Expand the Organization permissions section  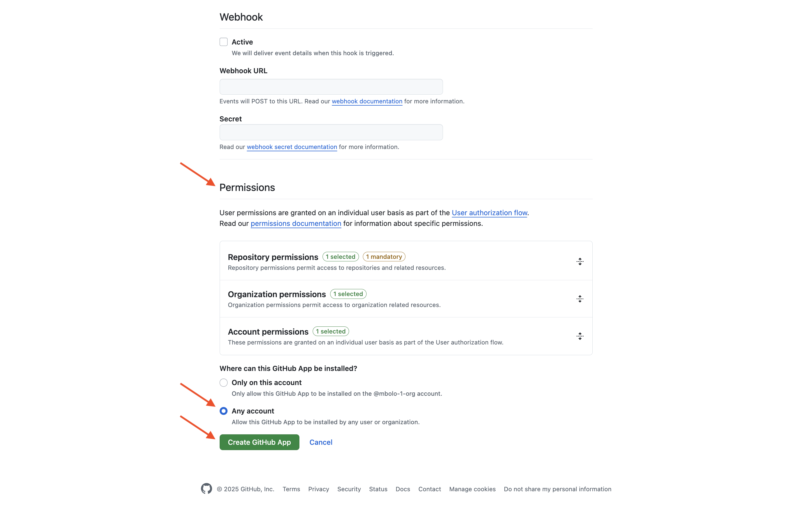pos(277,294)
